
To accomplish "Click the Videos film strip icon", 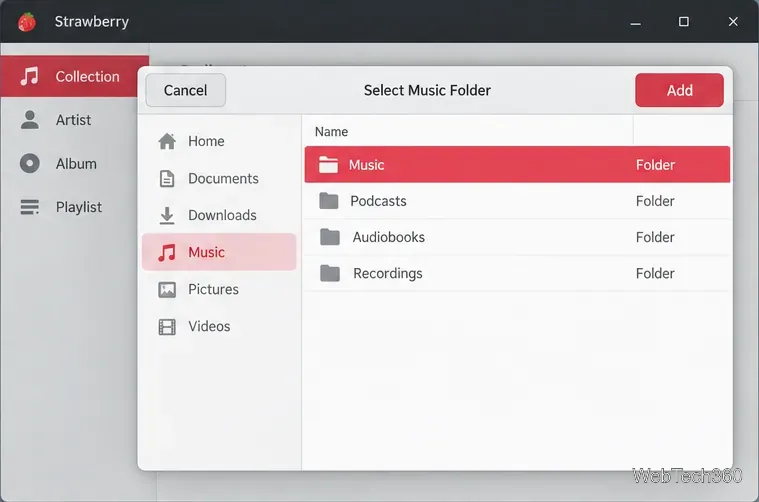I will (x=167, y=327).
